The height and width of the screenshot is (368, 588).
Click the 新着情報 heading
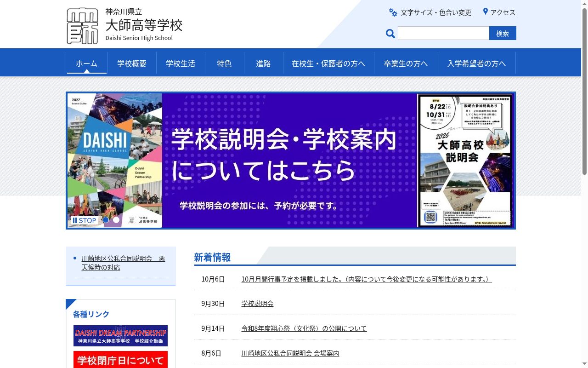coord(212,257)
